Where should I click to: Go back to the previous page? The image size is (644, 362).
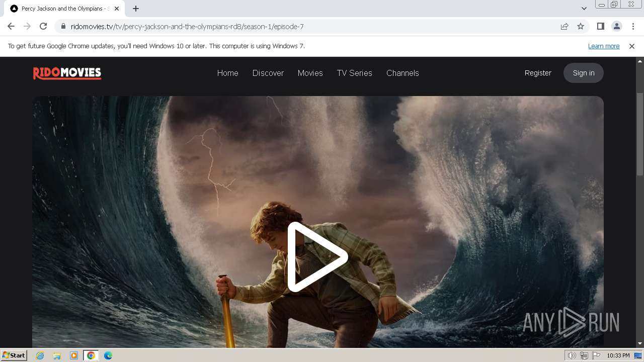[11, 26]
